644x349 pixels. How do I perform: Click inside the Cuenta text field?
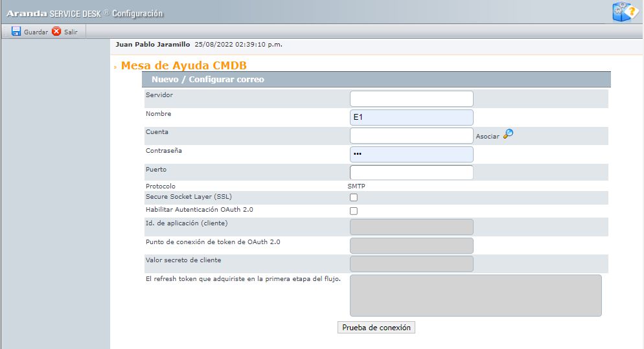coord(411,135)
